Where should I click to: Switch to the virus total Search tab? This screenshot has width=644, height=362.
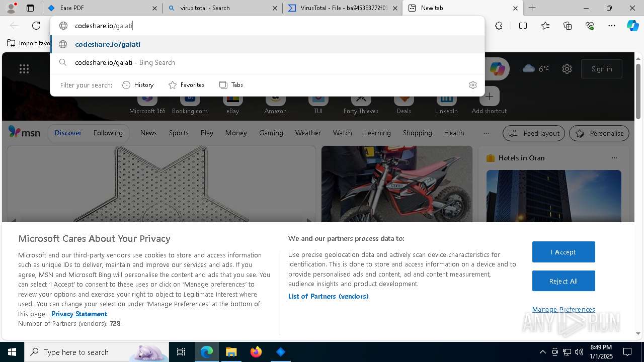pyautogui.click(x=223, y=8)
